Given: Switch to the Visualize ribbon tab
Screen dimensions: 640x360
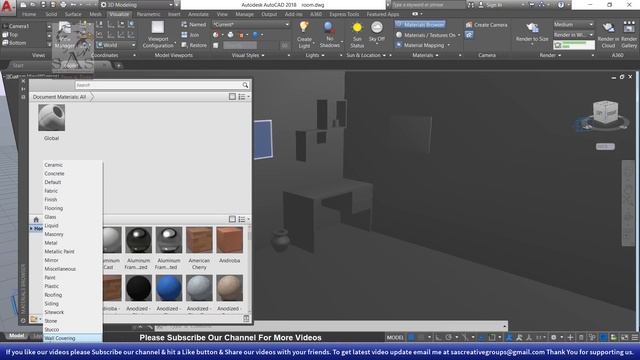Looking at the screenshot, I should click(119, 14).
